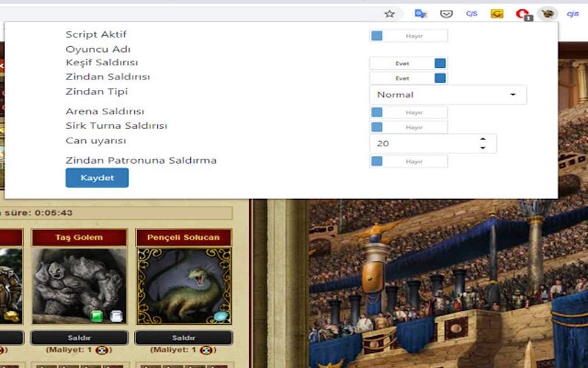The width and height of the screenshot is (588, 368).
Task: Open the Zindan Tipi dropdown showing Normal
Action: pos(448,95)
